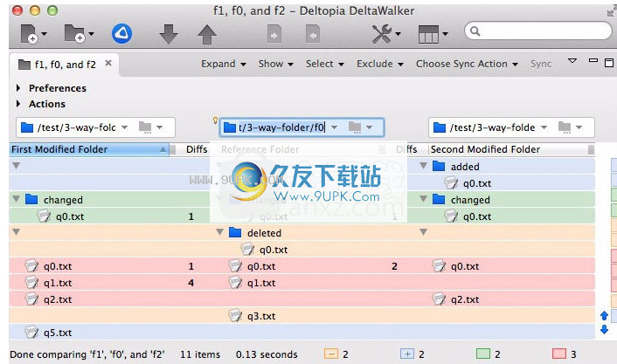Minimize the comparison view panel

point(593,61)
